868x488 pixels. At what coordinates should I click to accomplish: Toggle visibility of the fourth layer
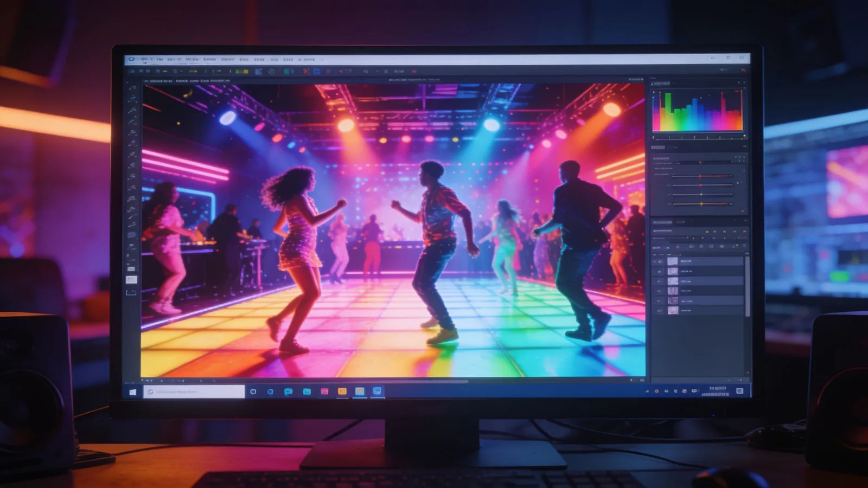point(659,291)
